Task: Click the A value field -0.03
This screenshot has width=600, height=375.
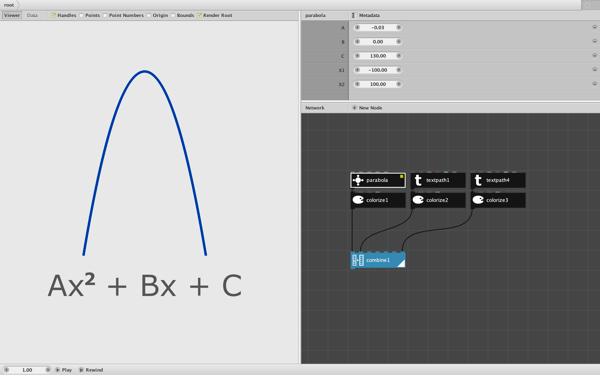Action: (378, 28)
